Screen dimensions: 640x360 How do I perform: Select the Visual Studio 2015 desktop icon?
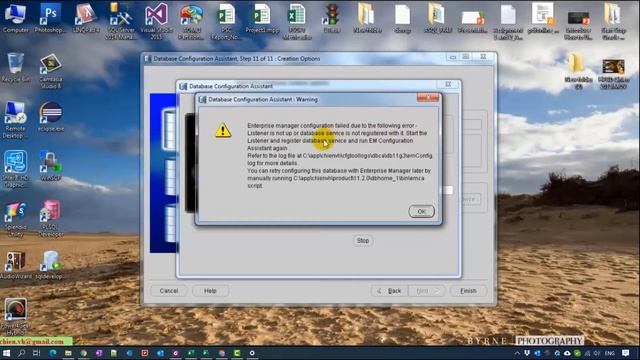[156, 21]
